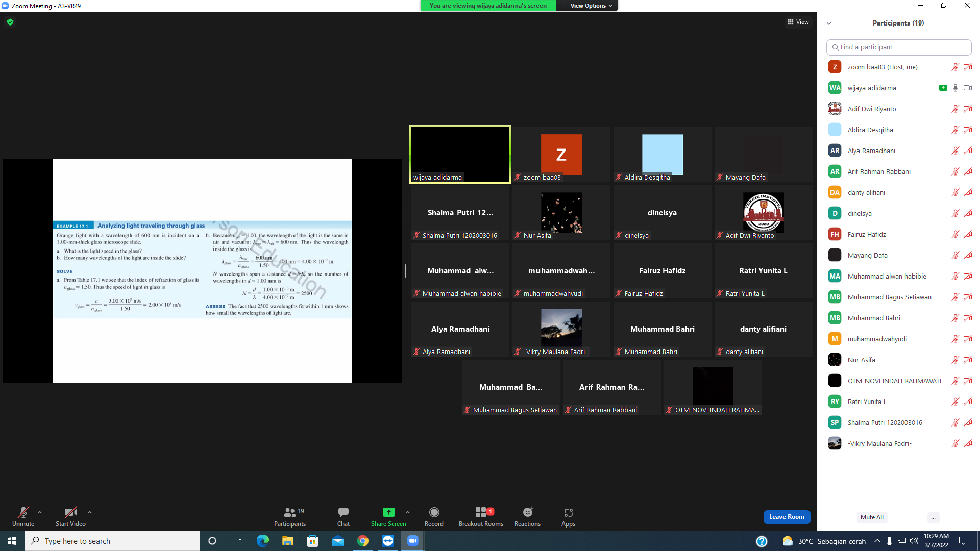Open the View layout menu
980x551 pixels.
pos(798,22)
